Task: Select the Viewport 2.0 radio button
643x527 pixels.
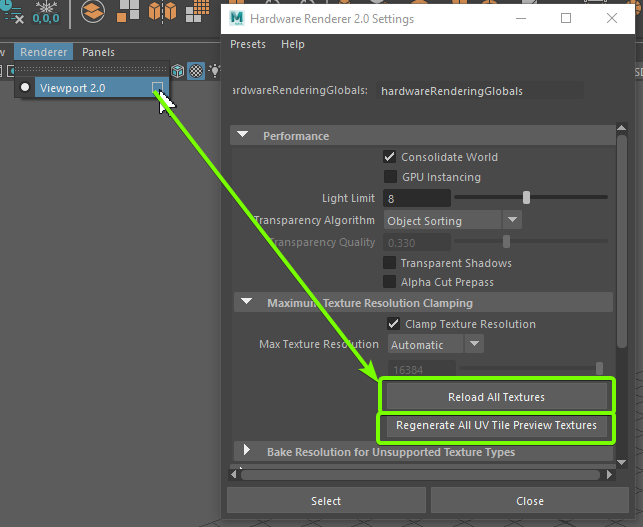Action: coord(25,87)
